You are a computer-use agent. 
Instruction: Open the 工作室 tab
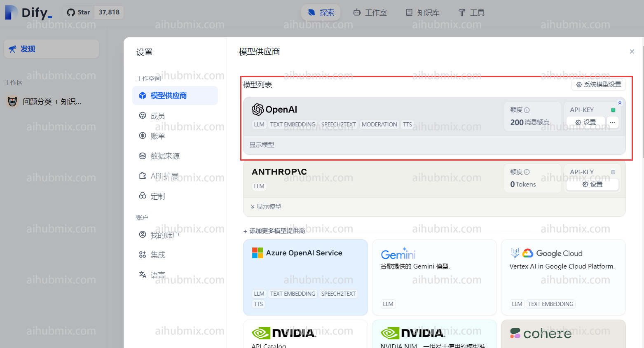(x=370, y=13)
